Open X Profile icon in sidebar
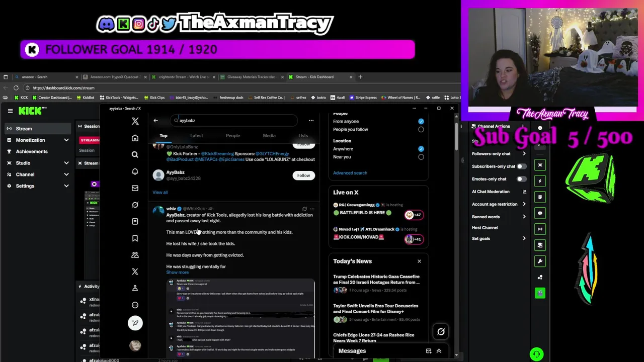644x362 pixels. click(135, 288)
